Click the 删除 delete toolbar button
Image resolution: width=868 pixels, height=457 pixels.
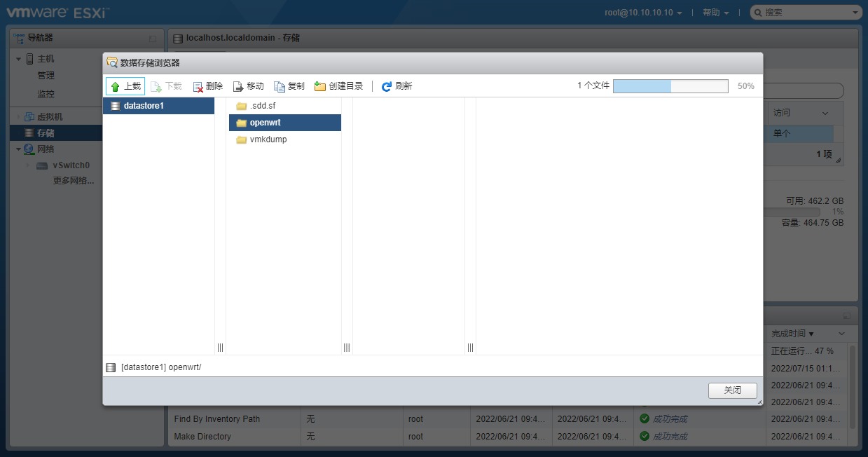pyautogui.click(x=208, y=86)
